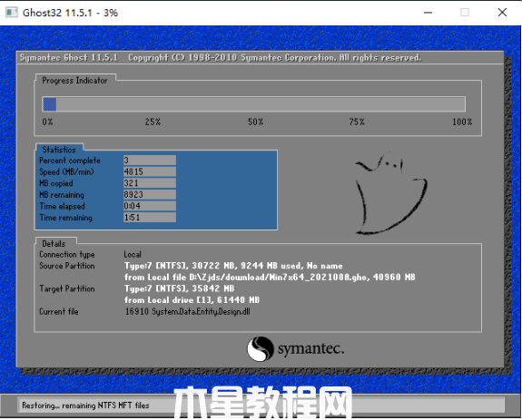522x420 pixels.
Task: Click the Time remaining label
Action: pyautogui.click(x=66, y=218)
